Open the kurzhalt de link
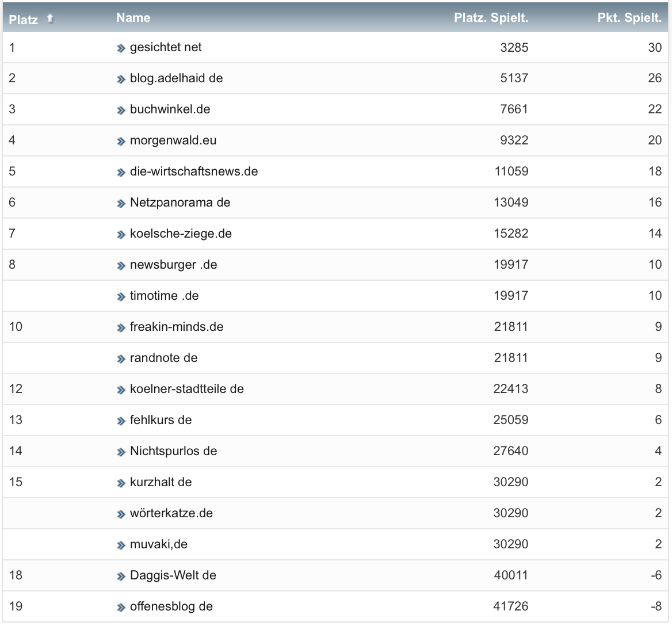Image resolution: width=672 pixels, height=626 pixels. click(161, 482)
